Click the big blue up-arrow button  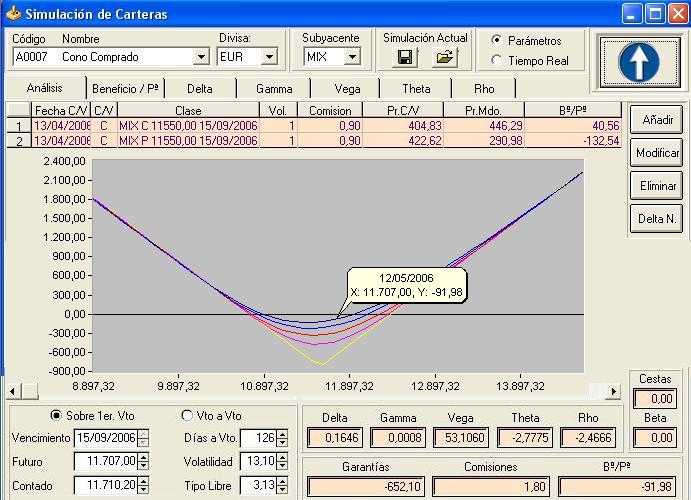639,61
